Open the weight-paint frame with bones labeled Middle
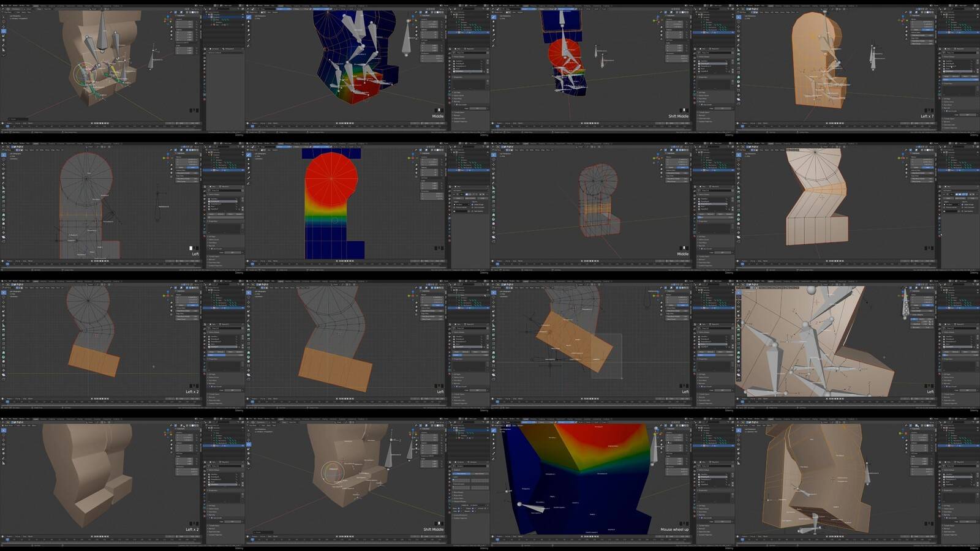 point(367,68)
